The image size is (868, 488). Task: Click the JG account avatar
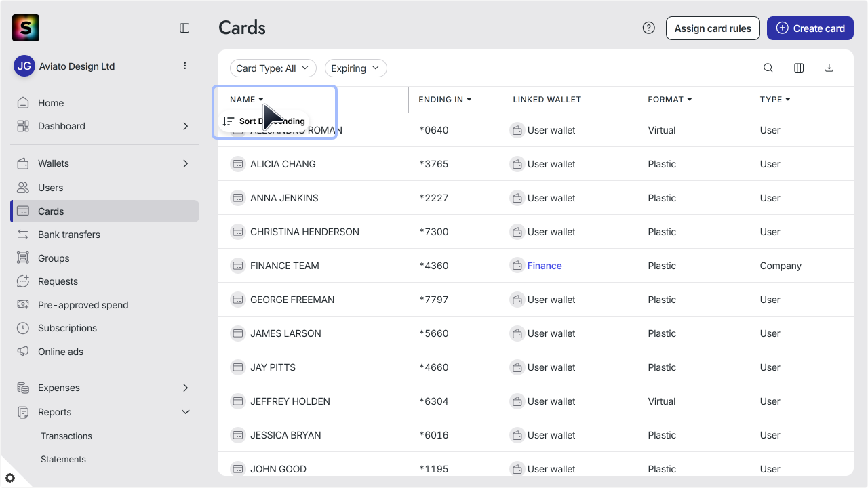(24, 66)
